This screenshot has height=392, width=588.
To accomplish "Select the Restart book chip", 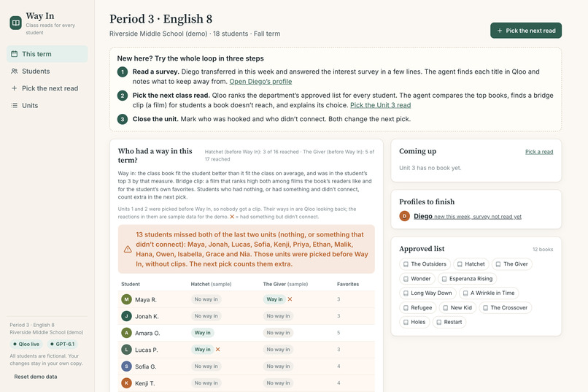I will [x=449, y=322].
